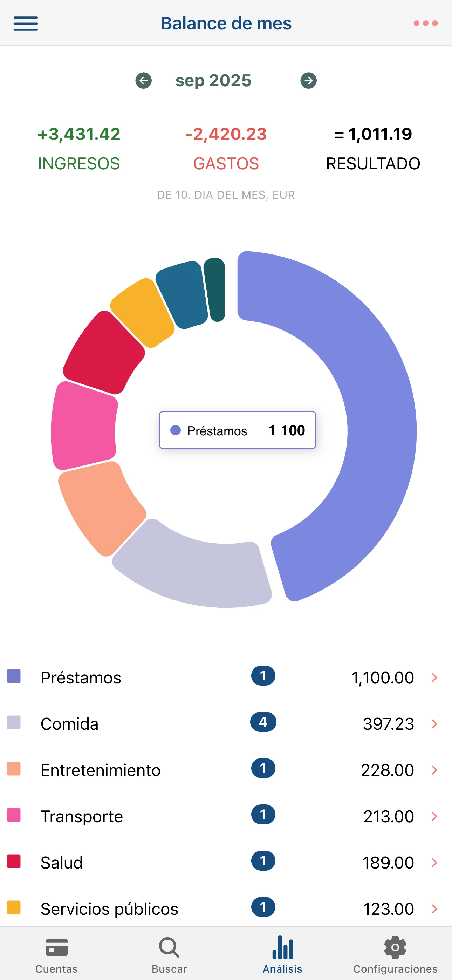The height and width of the screenshot is (980, 452).
Task: Tap the GASTOS total amount
Action: (x=226, y=134)
